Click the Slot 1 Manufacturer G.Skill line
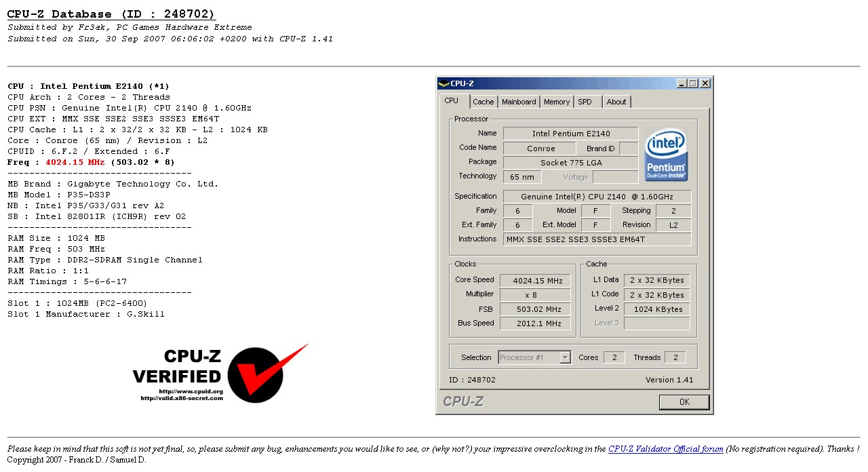Image resolution: width=868 pixels, height=472 pixels. click(x=85, y=314)
